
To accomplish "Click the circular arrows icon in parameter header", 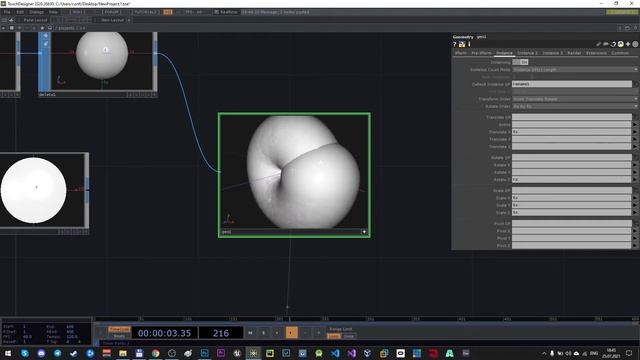I will [x=613, y=44].
